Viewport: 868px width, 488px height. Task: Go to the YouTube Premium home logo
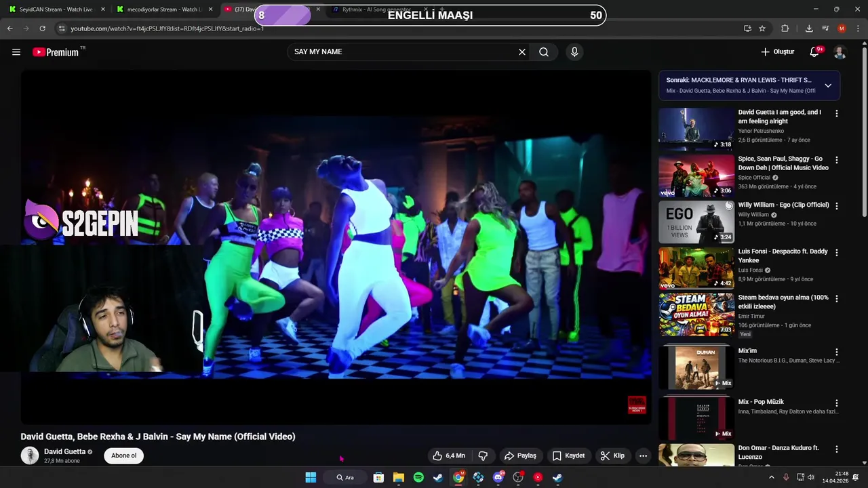click(x=56, y=52)
